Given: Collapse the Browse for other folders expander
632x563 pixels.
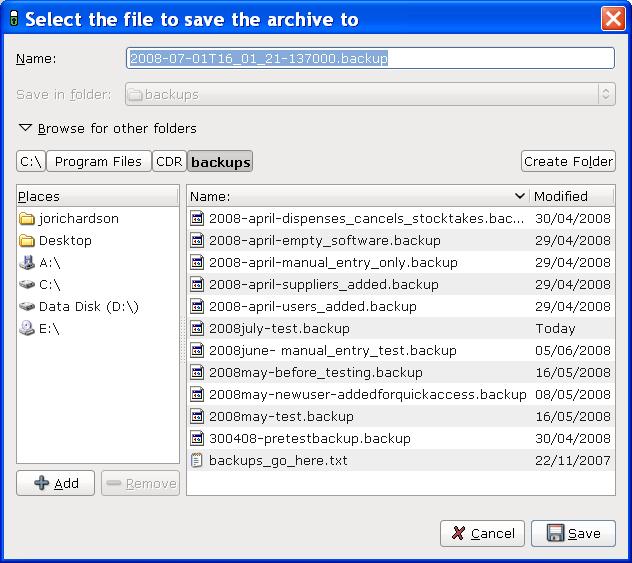Looking at the screenshot, I should [25, 128].
